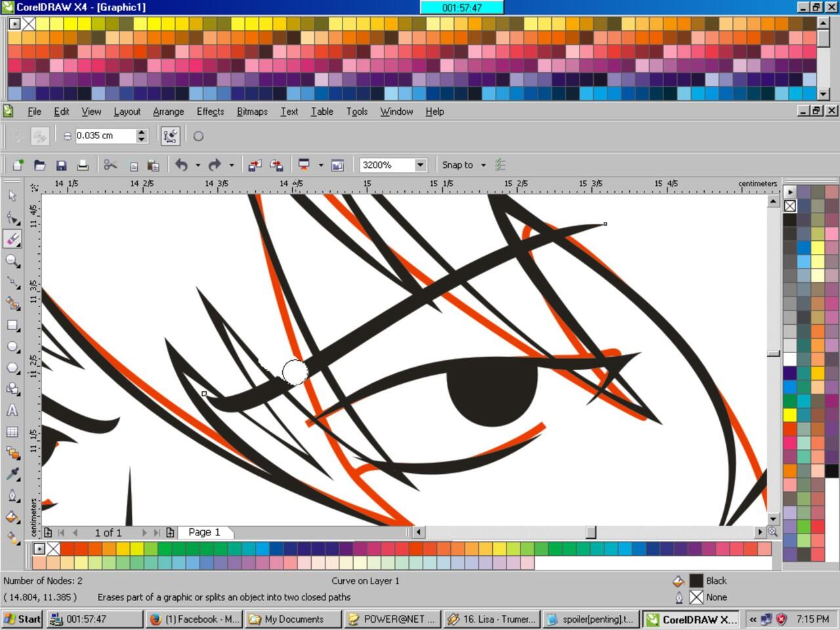
Task: Open the Bitmaps menu
Action: pyautogui.click(x=252, y=112)
